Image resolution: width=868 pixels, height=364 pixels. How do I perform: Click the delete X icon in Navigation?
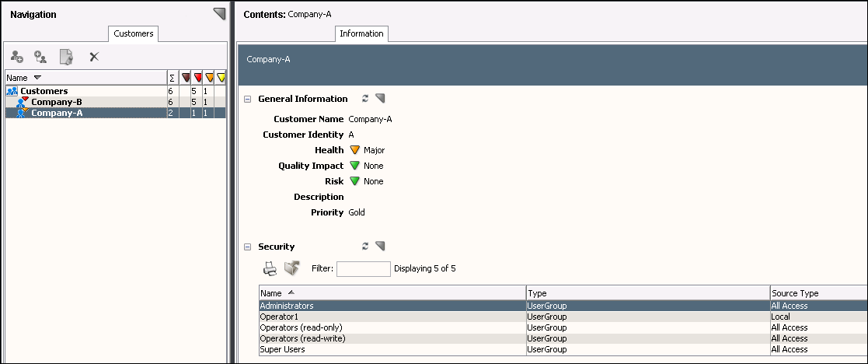coord(94,57)
